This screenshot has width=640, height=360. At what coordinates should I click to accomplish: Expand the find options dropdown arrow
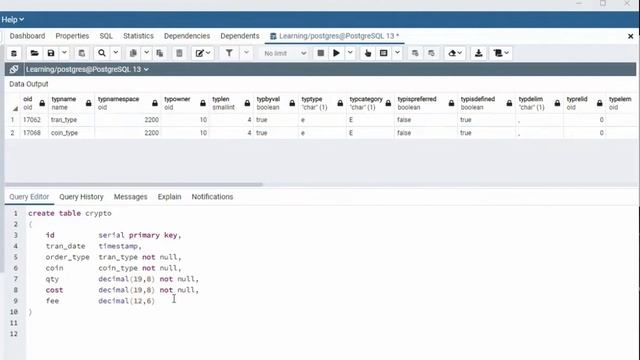[116, 53]
